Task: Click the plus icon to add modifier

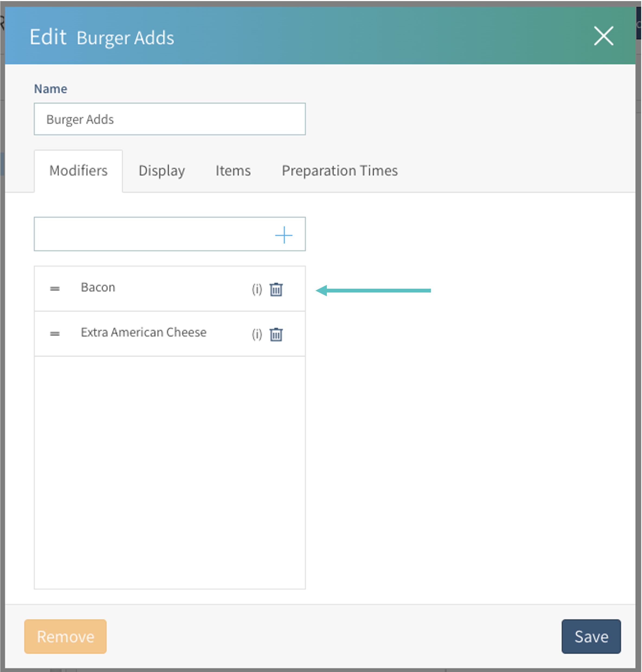Action: pos(284,235)
